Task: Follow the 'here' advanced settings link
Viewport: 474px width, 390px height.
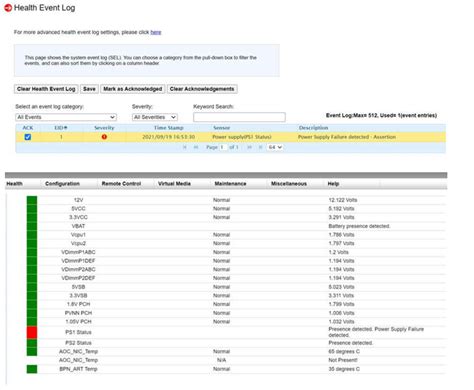Action: pyautogui.click(x=156, y=32)
